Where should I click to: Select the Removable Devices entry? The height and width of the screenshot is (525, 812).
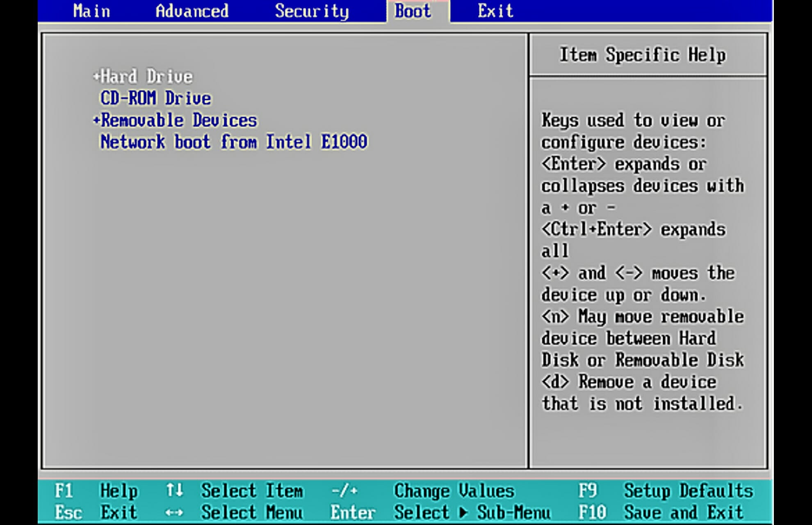pos(179,121)
